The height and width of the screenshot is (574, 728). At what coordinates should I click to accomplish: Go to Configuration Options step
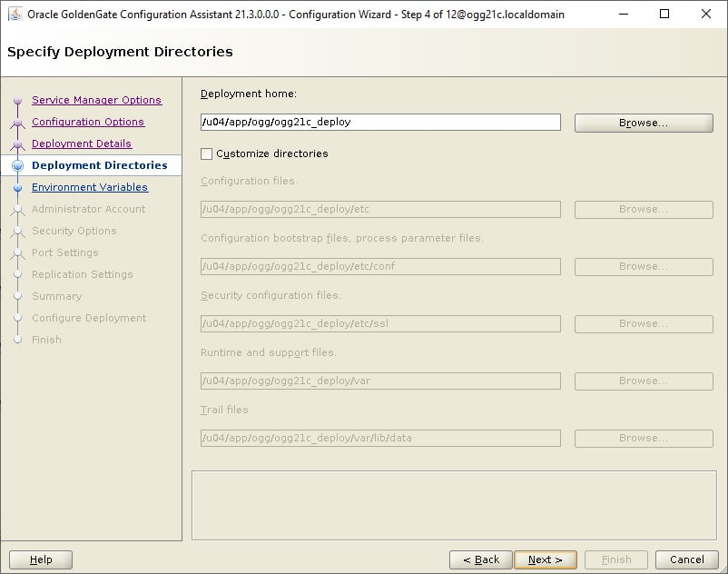(x=88, y=122)
